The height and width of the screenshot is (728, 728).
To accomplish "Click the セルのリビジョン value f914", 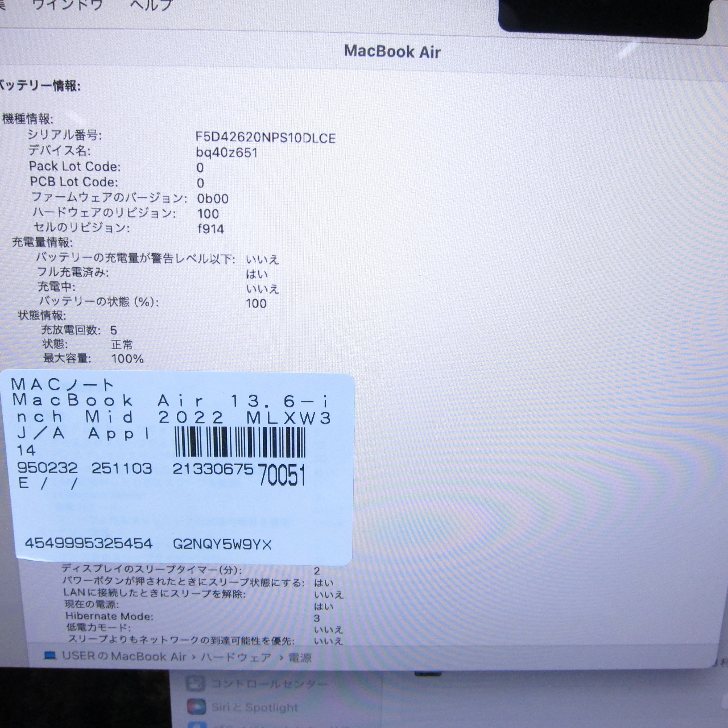I will click(x=211, y=229).
